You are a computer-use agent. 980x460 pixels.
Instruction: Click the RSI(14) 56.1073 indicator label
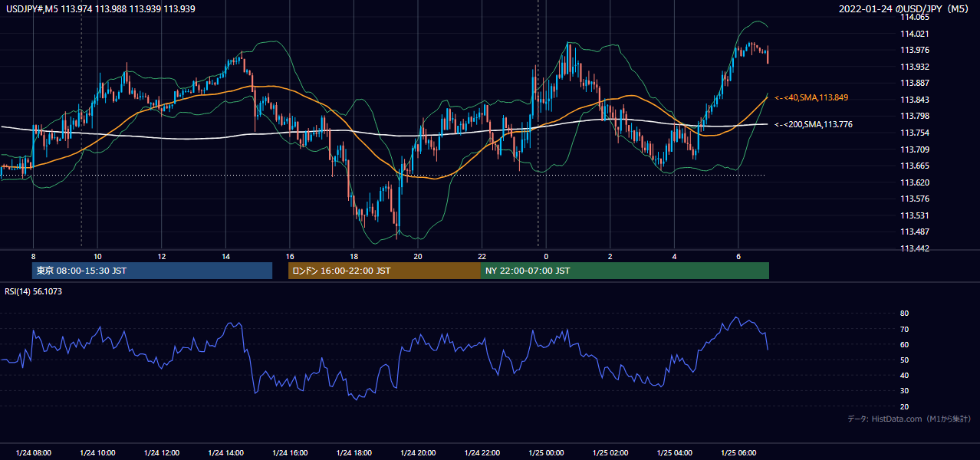pos(34,291)
